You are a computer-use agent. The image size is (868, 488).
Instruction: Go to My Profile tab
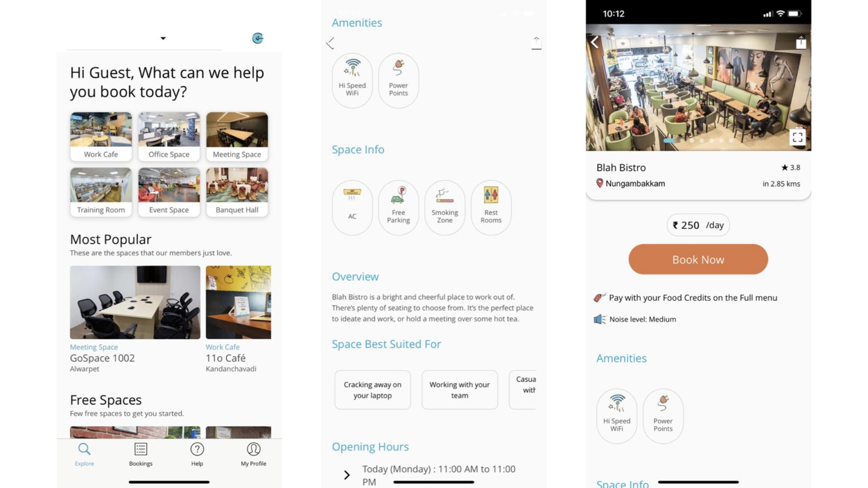(x=253, y=454)
